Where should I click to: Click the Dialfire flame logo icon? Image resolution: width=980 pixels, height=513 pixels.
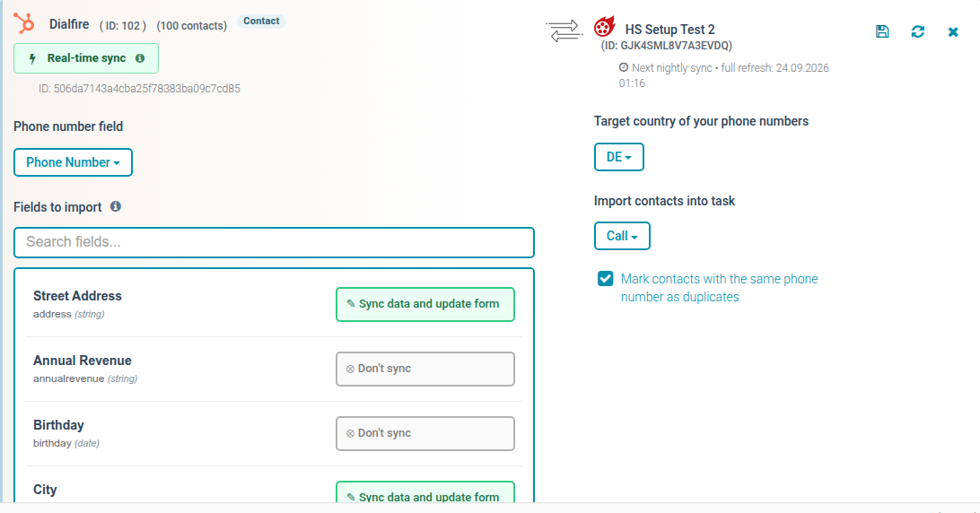click(x=604, y=26)
